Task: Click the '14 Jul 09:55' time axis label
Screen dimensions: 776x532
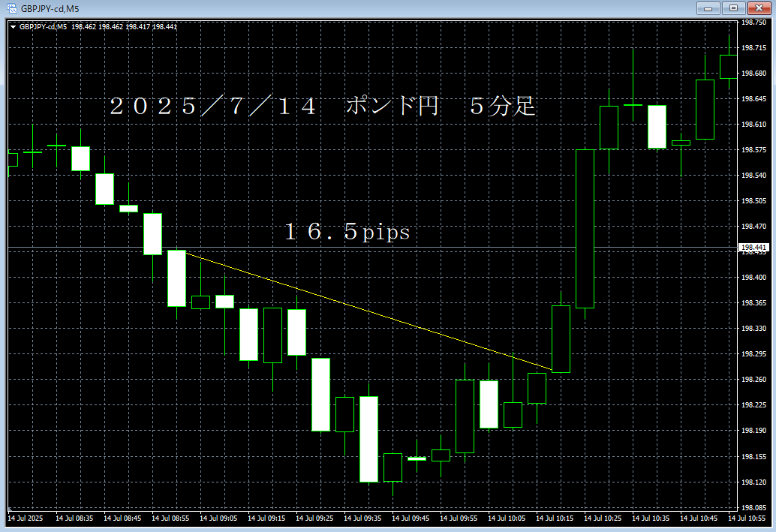Action: (459, 518)
